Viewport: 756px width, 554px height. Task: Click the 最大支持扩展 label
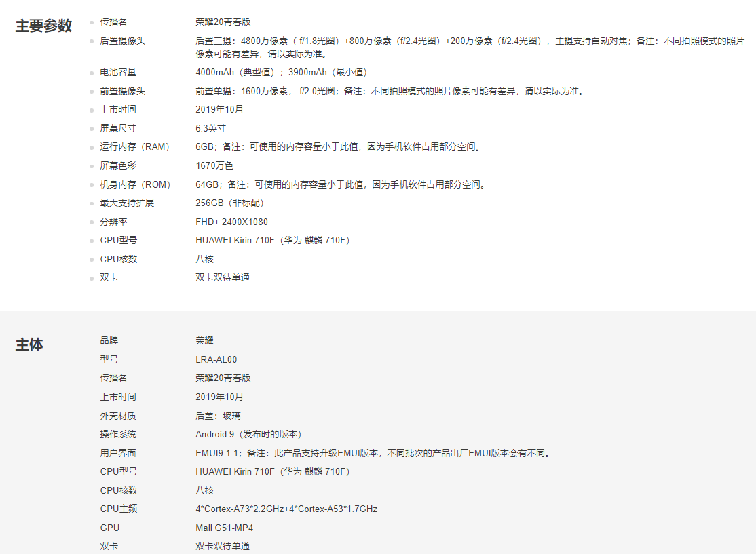(127, 203)
